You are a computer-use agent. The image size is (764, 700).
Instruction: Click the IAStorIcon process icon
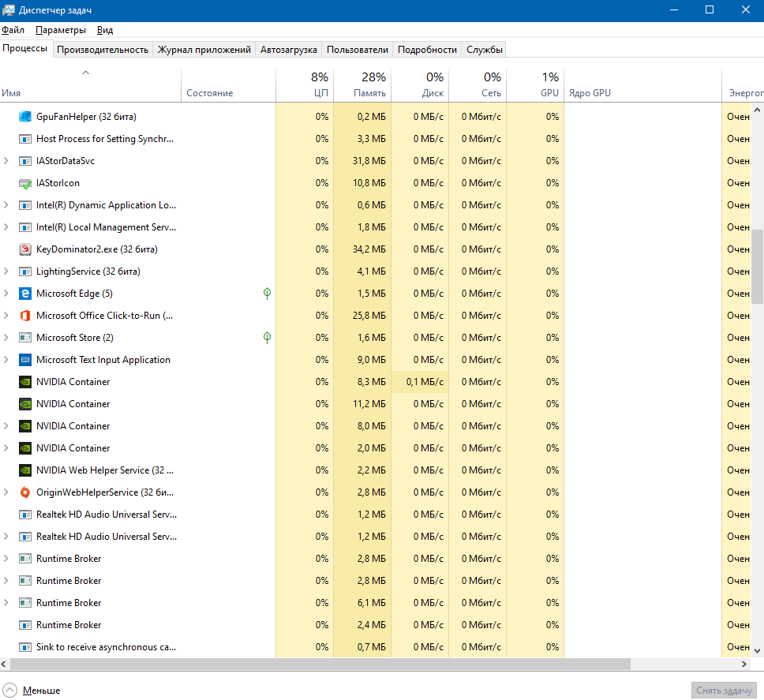(x=24, y=183)
